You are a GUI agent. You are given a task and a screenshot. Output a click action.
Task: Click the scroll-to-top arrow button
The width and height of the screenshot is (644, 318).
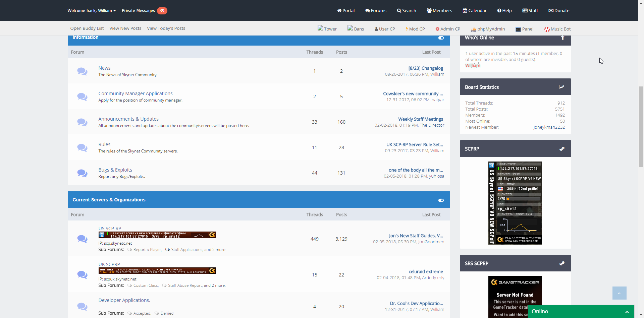(619, 293)
